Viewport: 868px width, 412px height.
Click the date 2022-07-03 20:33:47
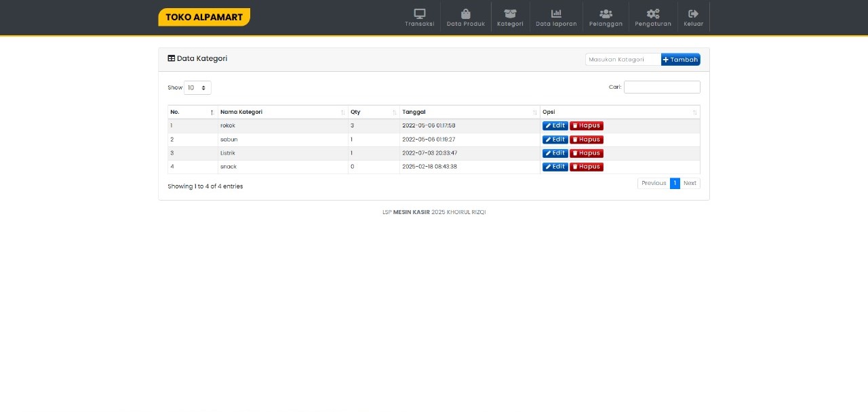[x=430, y=153]
